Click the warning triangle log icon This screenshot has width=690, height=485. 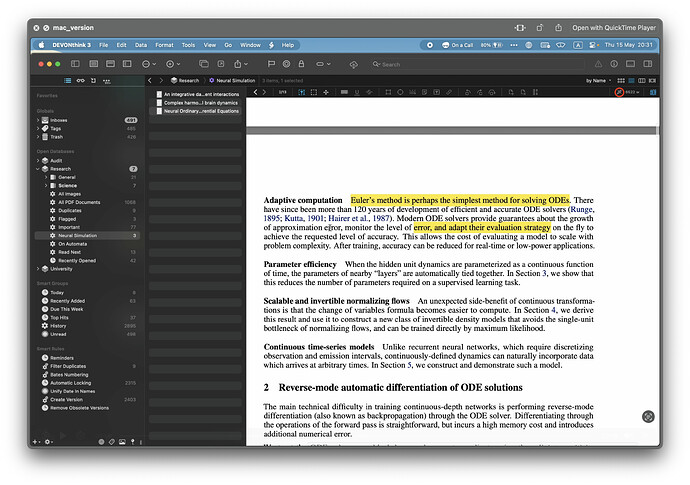click(598, 64)
